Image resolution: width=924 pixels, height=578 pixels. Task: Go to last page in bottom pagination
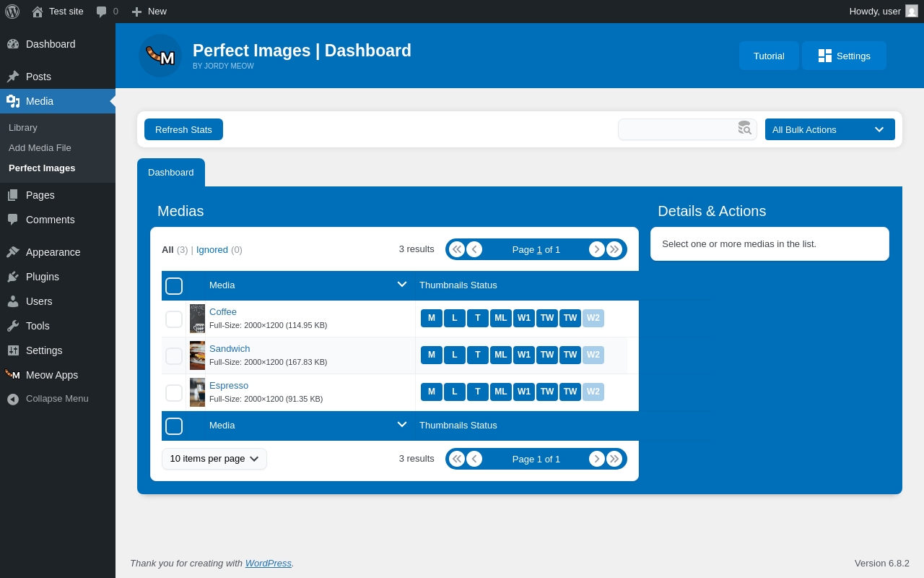pos(614,459)
